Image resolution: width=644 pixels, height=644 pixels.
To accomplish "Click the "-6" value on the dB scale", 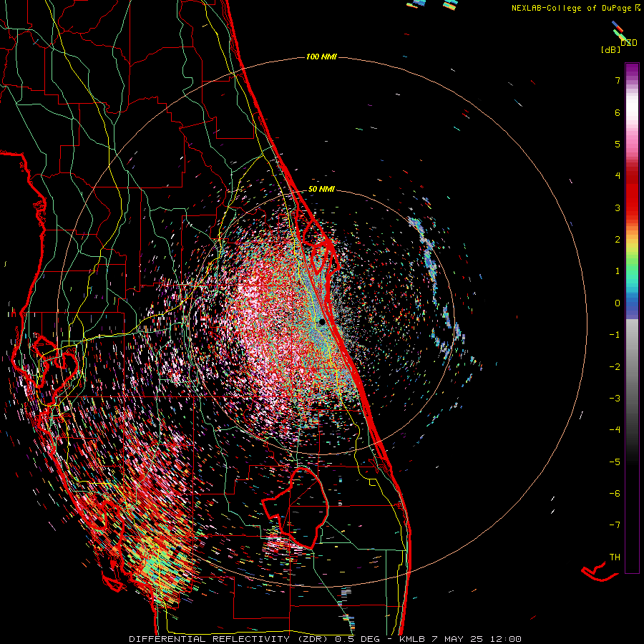I will click(x=615, y=494).
